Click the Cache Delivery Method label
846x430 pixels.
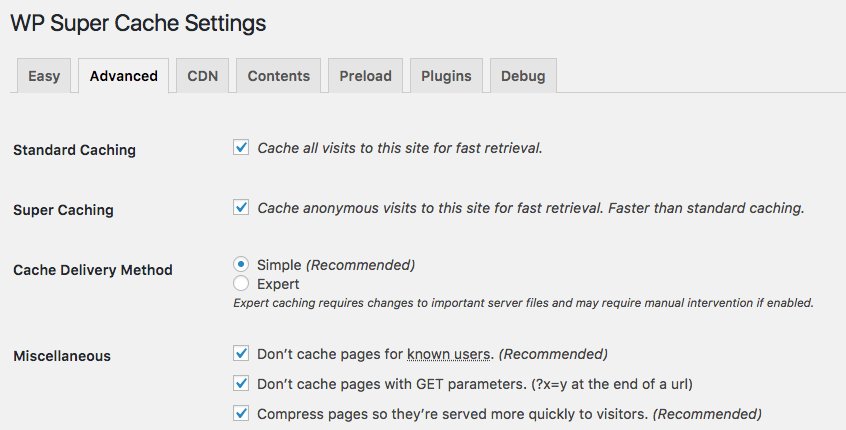[93, 270]
